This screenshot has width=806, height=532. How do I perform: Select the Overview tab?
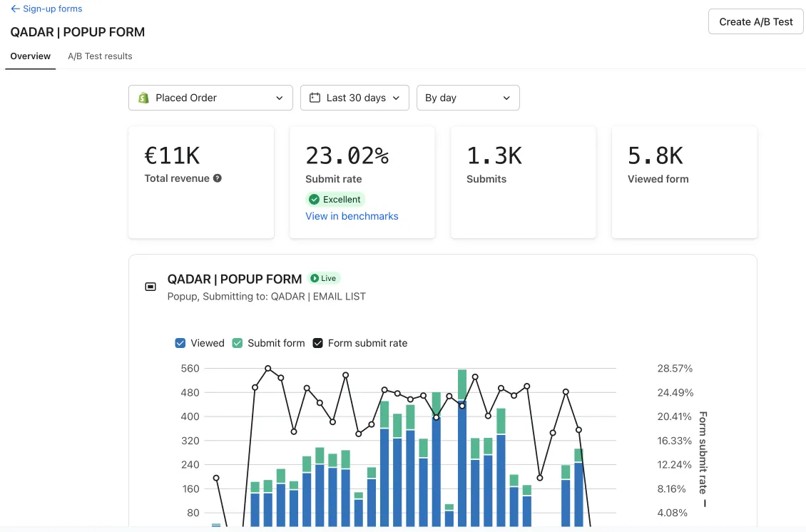point(31,56)
